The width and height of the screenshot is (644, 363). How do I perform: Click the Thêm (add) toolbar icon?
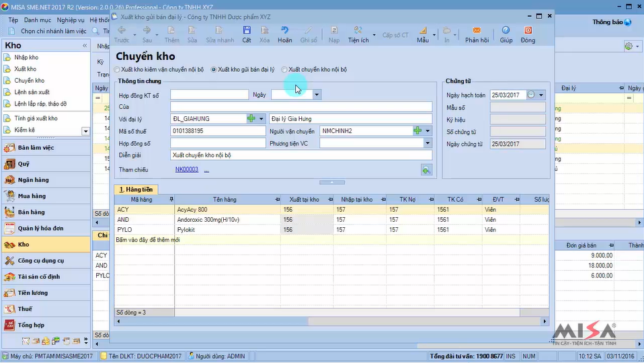[171, 30]
